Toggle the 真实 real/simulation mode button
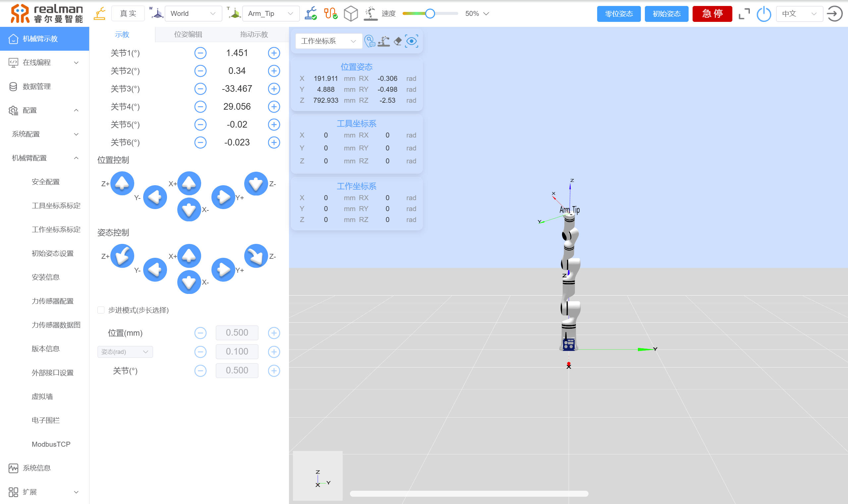The image size is (848, 504). [128, 14]
